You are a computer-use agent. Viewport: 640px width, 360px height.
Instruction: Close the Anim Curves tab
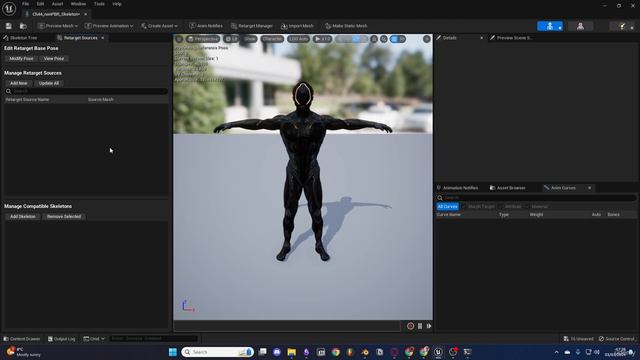pos(589,188)
